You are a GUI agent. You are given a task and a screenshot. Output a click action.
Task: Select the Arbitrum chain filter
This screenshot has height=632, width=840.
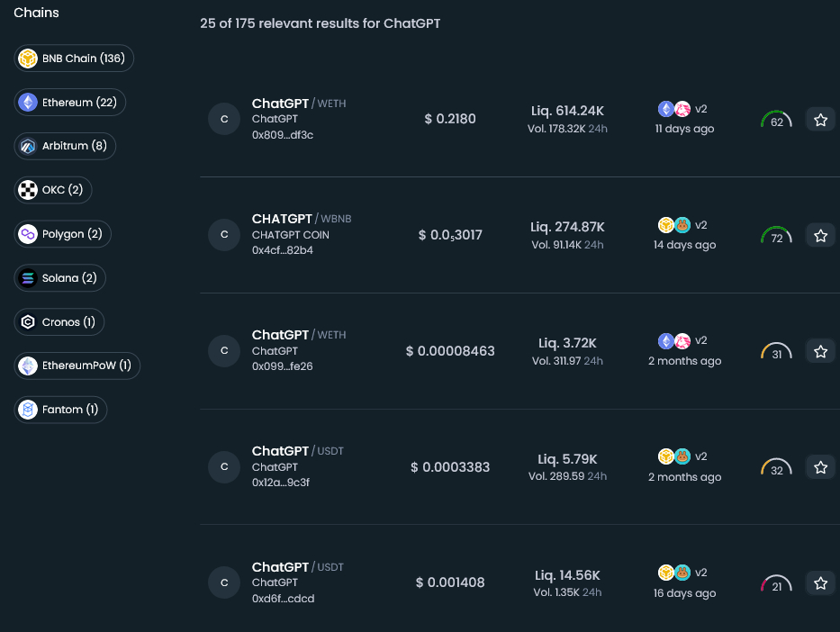click(x=66, y=146)
